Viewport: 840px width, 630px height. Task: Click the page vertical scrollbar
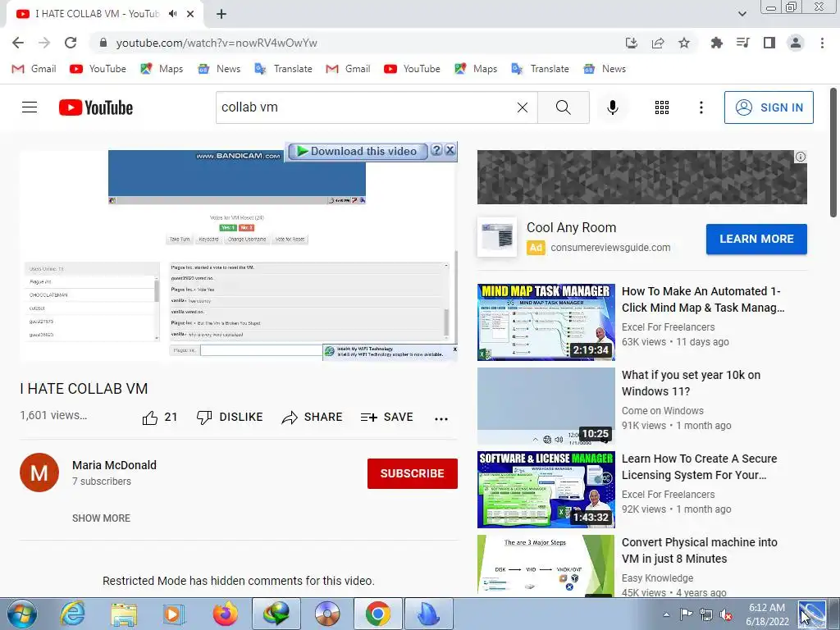pyautogui.click(x=833, y=153)
